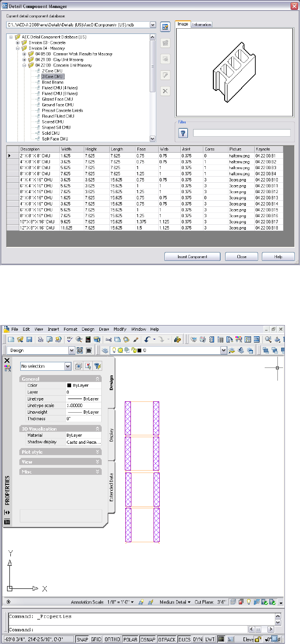Open the No selection dropdown
Viewport: 300px width, 644px height.
click(x=68, y=366)
